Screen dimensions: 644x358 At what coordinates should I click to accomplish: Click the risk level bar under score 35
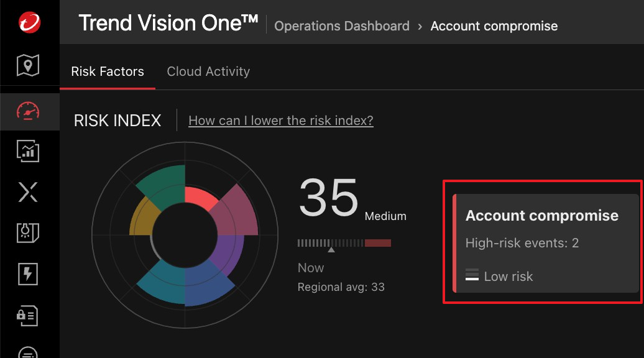344,243
